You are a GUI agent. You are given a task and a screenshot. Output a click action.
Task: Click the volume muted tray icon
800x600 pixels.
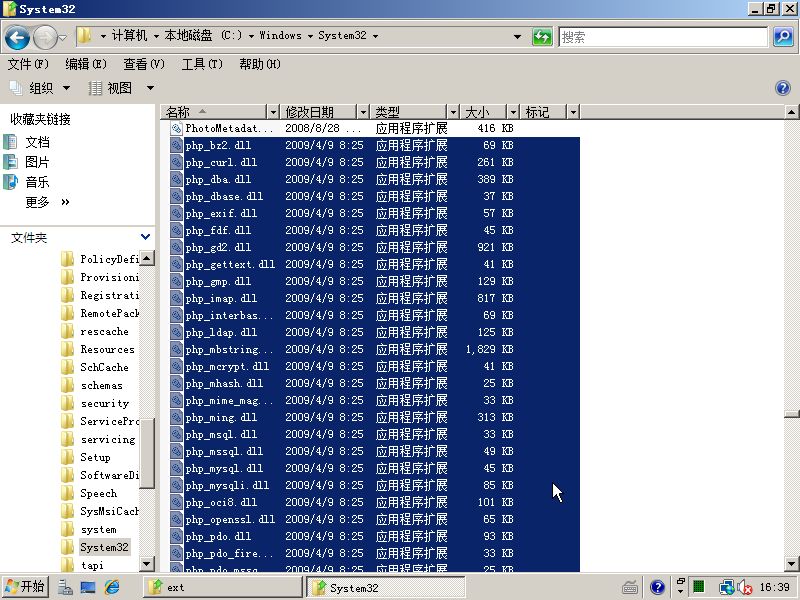[744, 588]
